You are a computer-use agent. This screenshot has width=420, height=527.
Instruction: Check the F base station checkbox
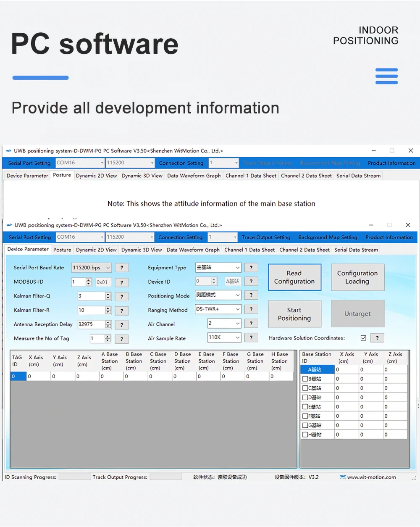coord(305,416)
